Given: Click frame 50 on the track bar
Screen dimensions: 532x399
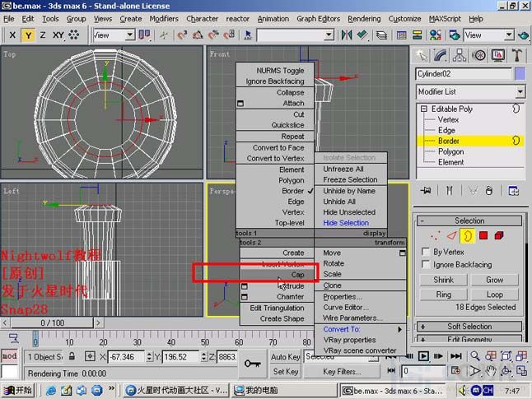Looking at the screenshot, I should point(204,339).
